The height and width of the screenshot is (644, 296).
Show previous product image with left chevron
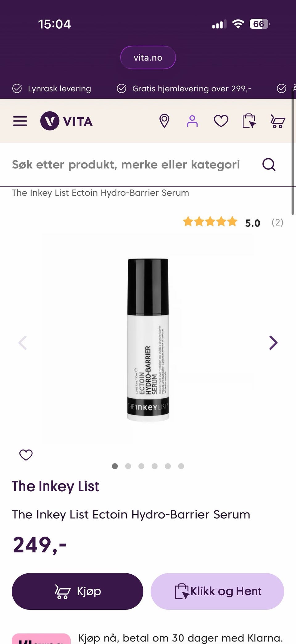[23, 343]
